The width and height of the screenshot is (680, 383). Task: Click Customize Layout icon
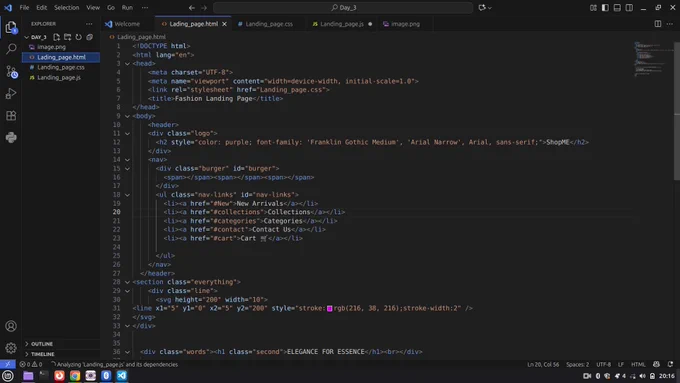tap(593, 7)
